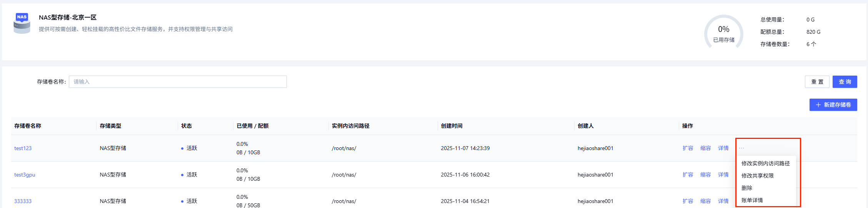Viewport: 868px width, 208px height.
Task: Click the NAS storage service icon
Action: point(22,23)
